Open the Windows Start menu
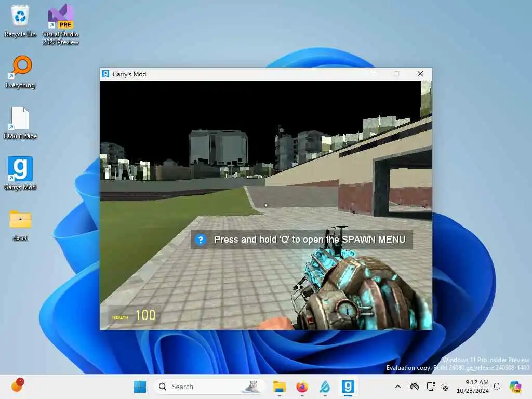The width and height of the screenshot is (532, 399). (x=140, y=387)
